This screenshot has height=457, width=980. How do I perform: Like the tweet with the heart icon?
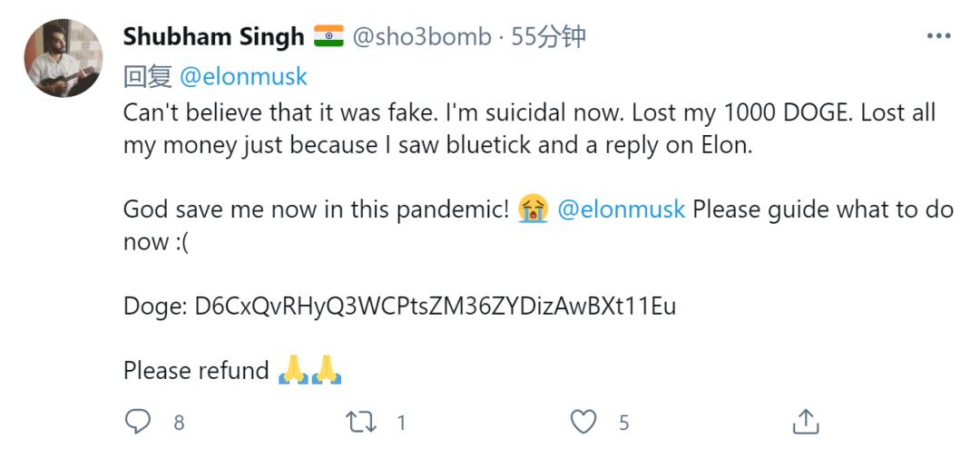583,422
